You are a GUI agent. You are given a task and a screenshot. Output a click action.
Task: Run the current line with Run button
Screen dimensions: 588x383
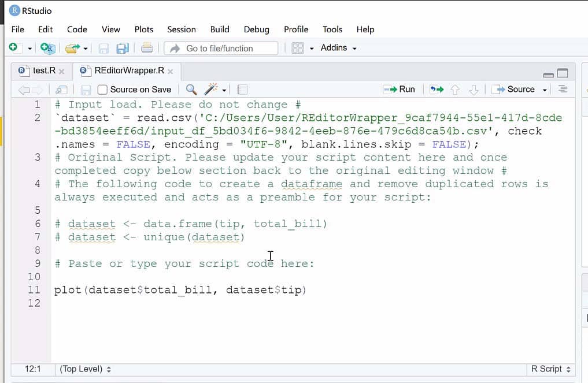[x=399, y=89]
